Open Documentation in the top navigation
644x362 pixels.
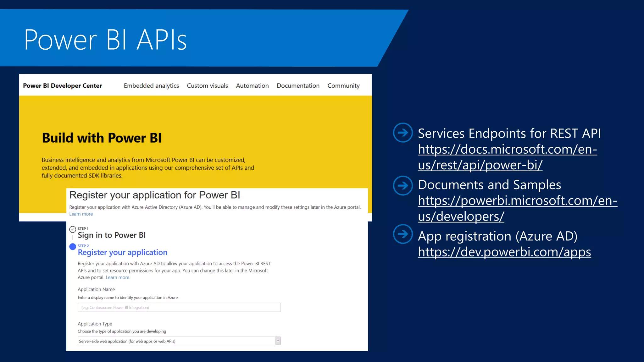point(298,86)
